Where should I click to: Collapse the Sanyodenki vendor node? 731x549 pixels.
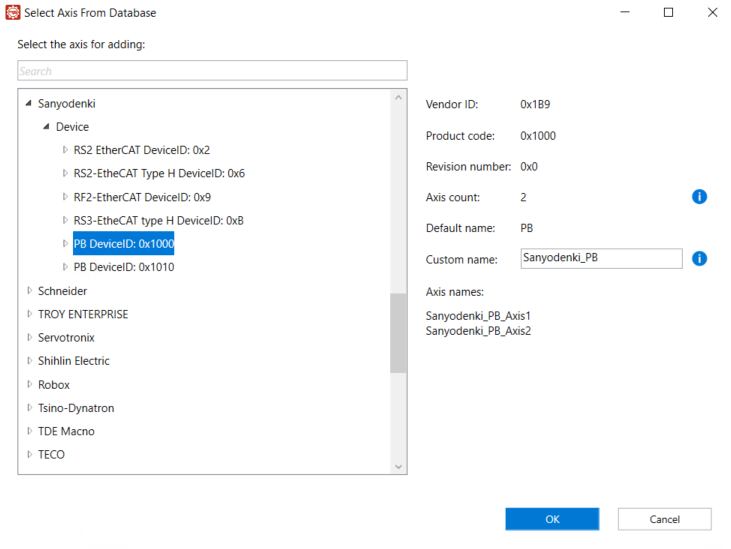(28, 103)
